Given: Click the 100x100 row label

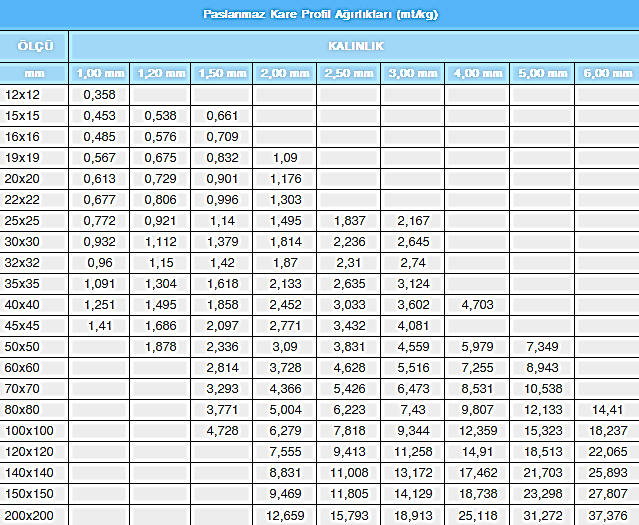Looking at the screenshot, I should pos(28,430).
